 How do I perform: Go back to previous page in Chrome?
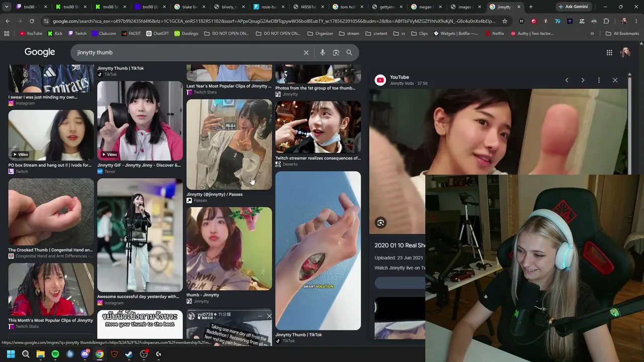click(8, 21)
